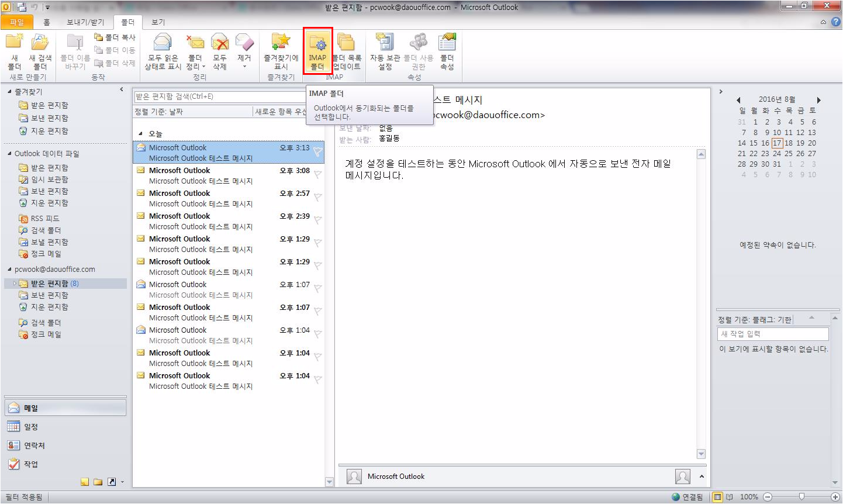Click 새로운 항목 우선 sort order header
The height and width of the screenshot is (504, 843).
pos(281,112)
